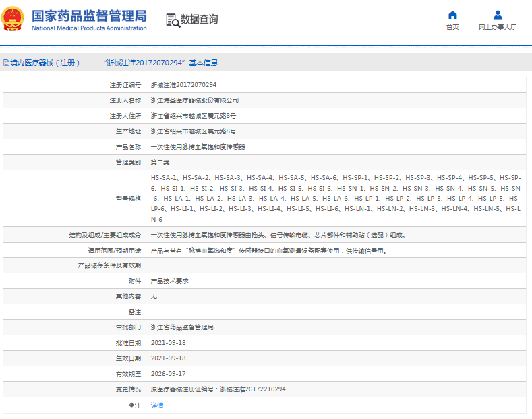Image resolution: width=532 pixels, height=419 pixels.
Task: Click the product name 一次性使用脉搏血氧饱和度传感器
Action: pyautogui.click(x=197, y=147)
